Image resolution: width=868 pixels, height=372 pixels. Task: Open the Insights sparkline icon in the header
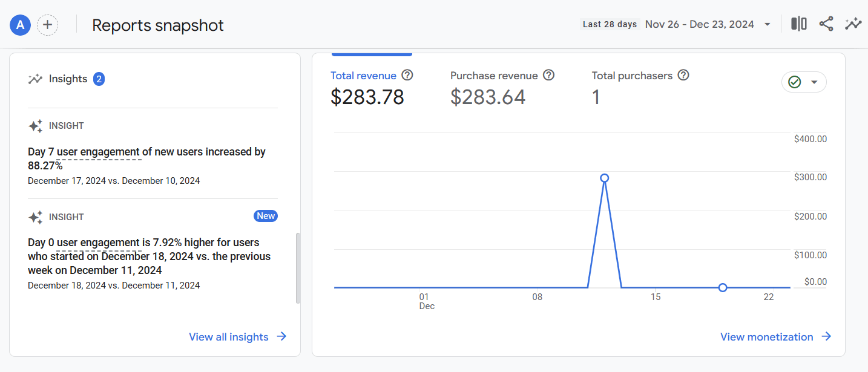[853, 24]
